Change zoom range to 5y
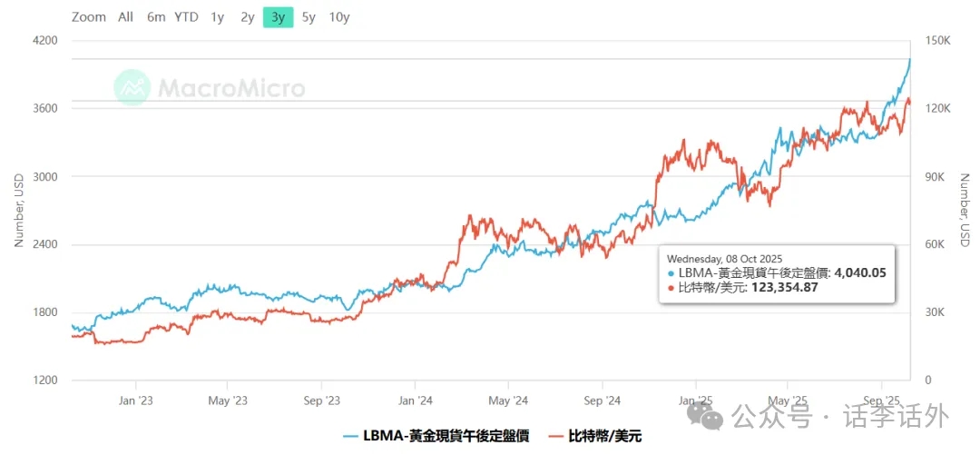 (309, 17)
